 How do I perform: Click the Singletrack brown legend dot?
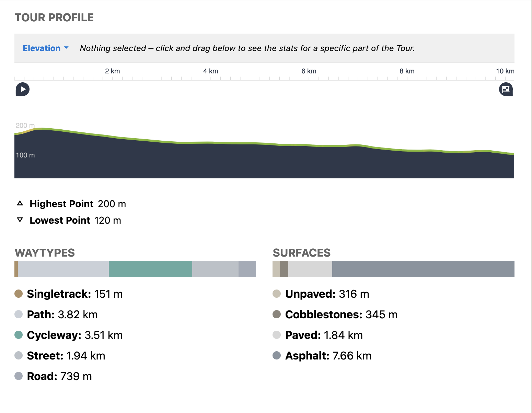19,294
